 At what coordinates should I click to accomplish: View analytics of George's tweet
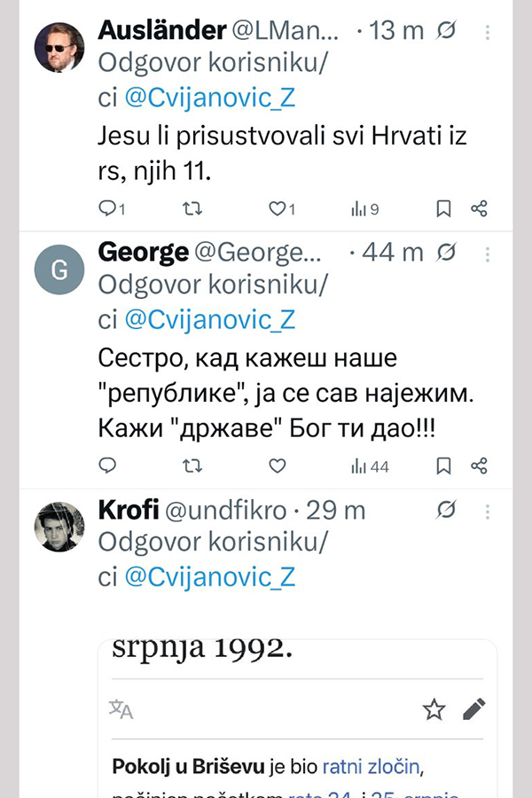click(x=370, y=465)
